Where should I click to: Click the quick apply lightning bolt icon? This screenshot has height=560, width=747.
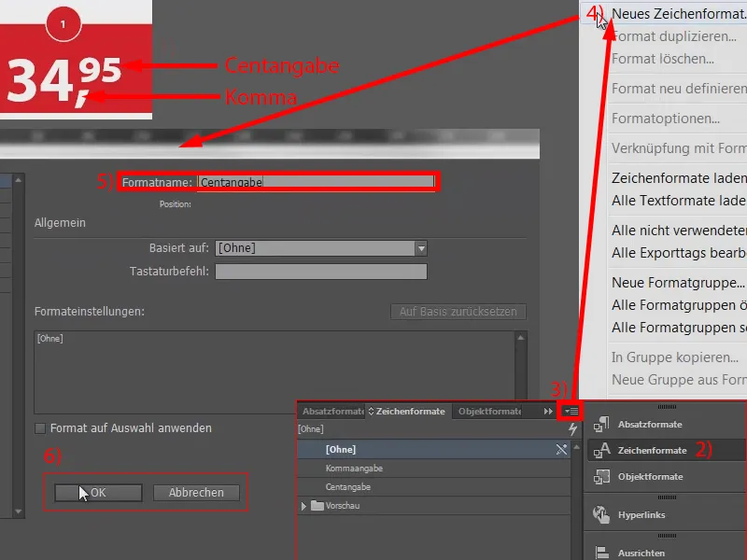coord(572,429)
